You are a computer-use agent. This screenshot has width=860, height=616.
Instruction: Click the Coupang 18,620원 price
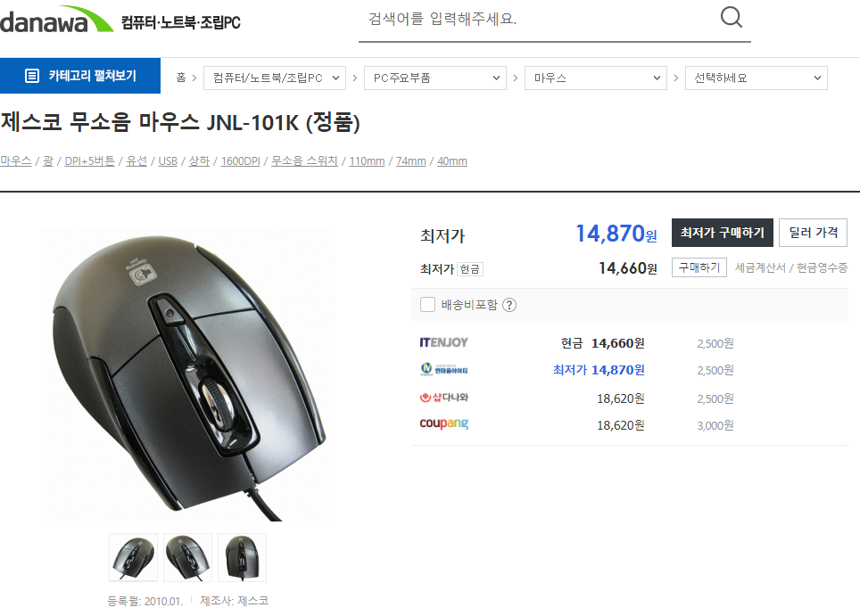pos(621,425)
